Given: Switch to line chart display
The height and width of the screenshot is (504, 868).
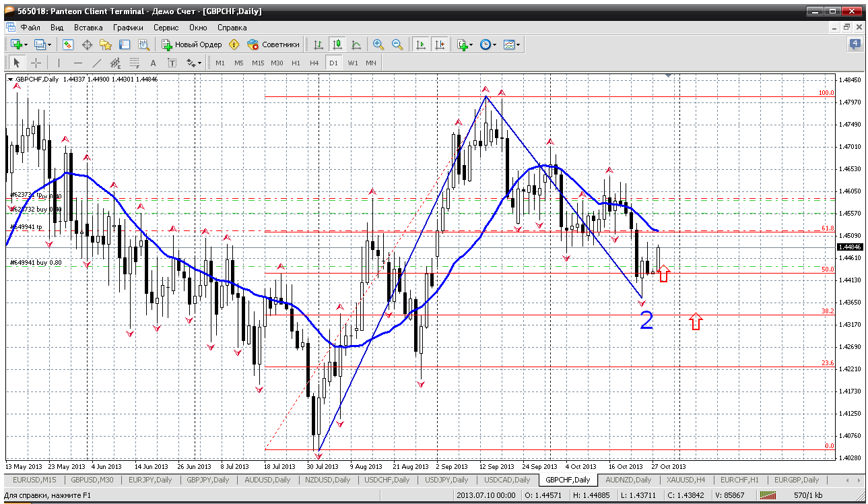Looking at the screenshot, I should [x=356, y=44].
